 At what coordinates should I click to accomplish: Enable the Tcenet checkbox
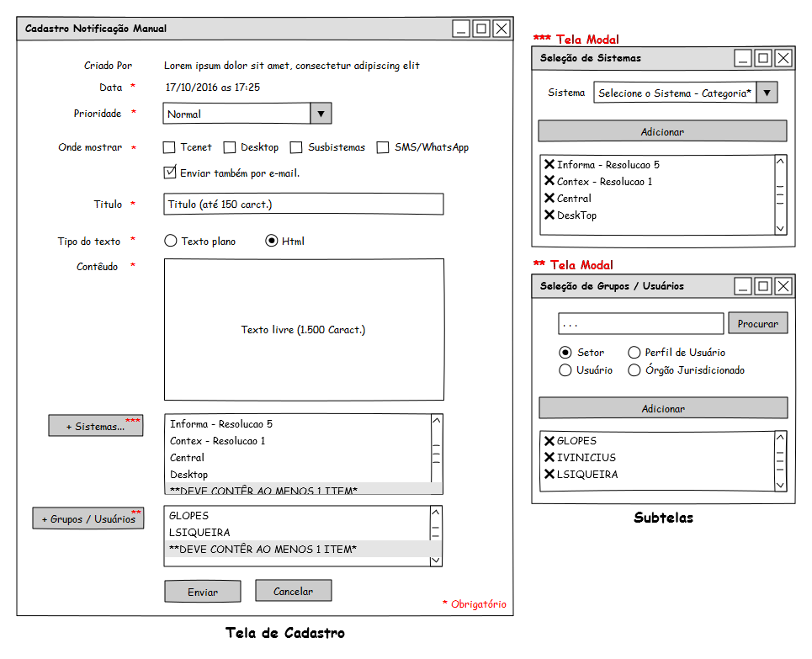point(169,147)
